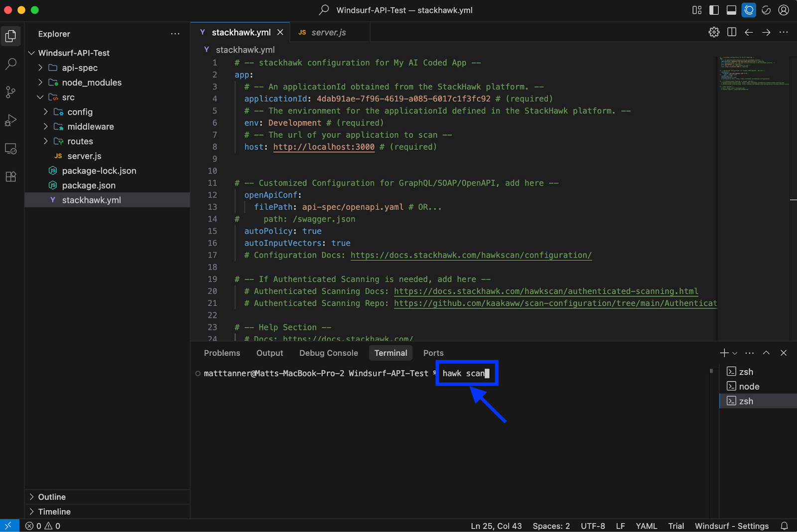Viewport: 797px width, 532px height.
Task: Open notifications bell in status bar
Action: tap(784, 526)
